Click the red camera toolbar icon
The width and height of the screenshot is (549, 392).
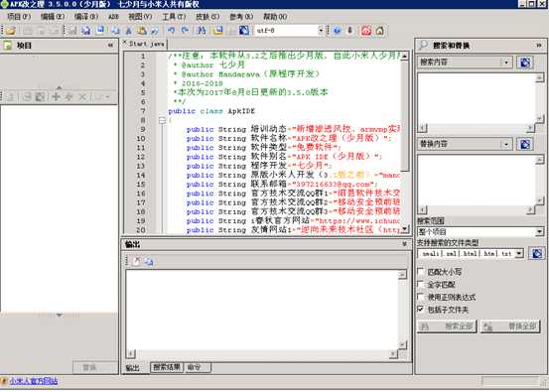(x=366, y=31)
